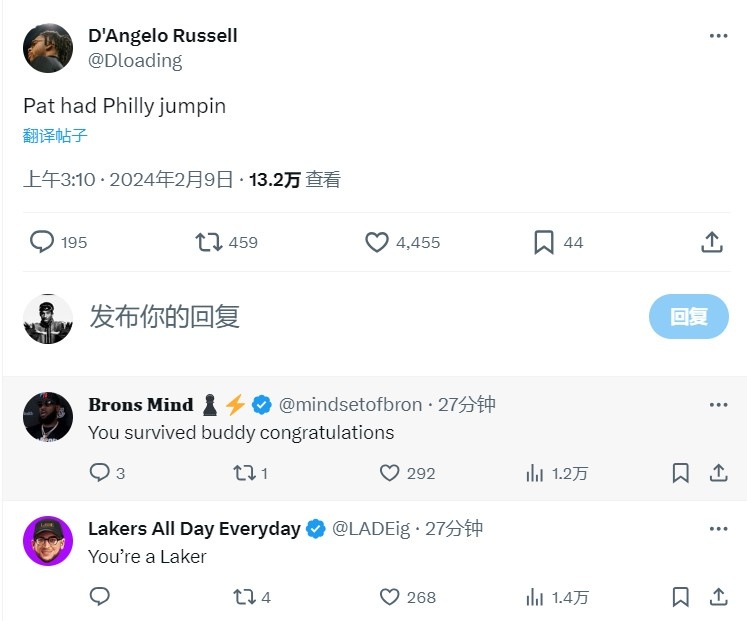Viewport: 747px width, 621px height.
Task: Open more options for Brons Mind reply
Action: point(718,405)
